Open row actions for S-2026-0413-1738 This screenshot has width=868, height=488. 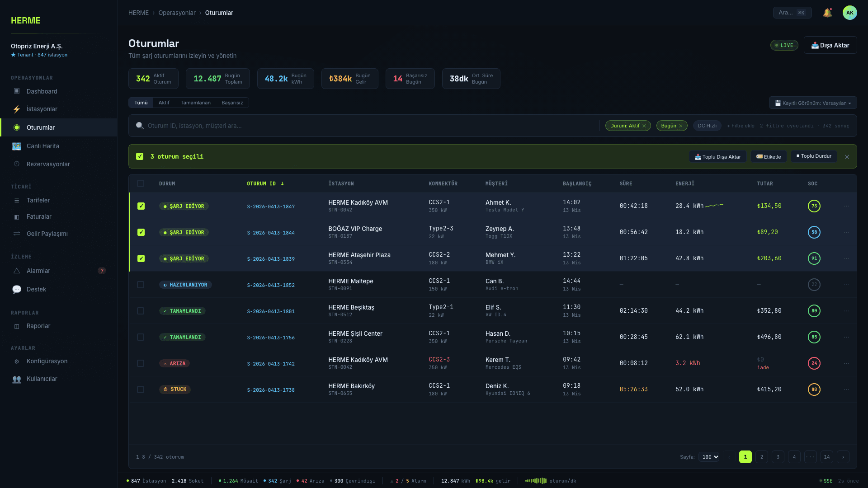click(x=846, y=389)
